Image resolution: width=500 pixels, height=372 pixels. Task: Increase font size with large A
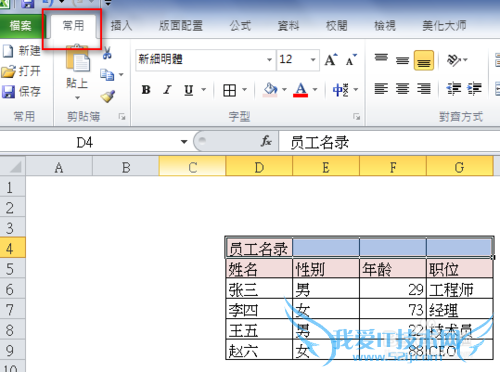331,60
